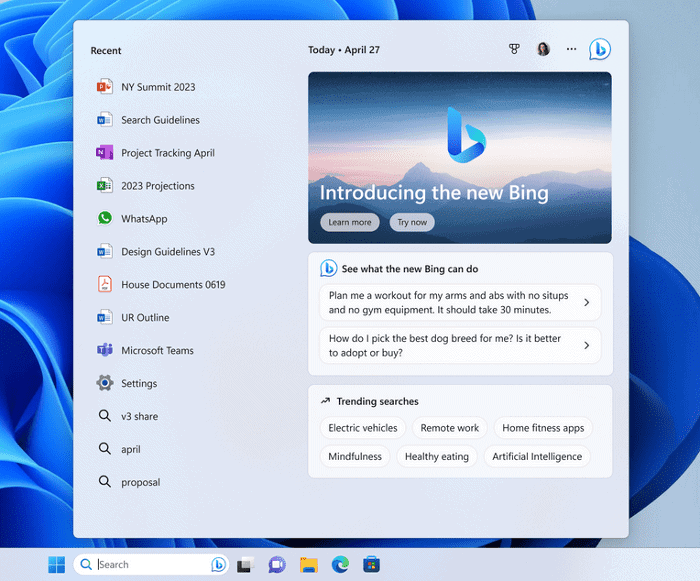
Task: Click the Trending searches arrow icon
Action: point(325,401)
